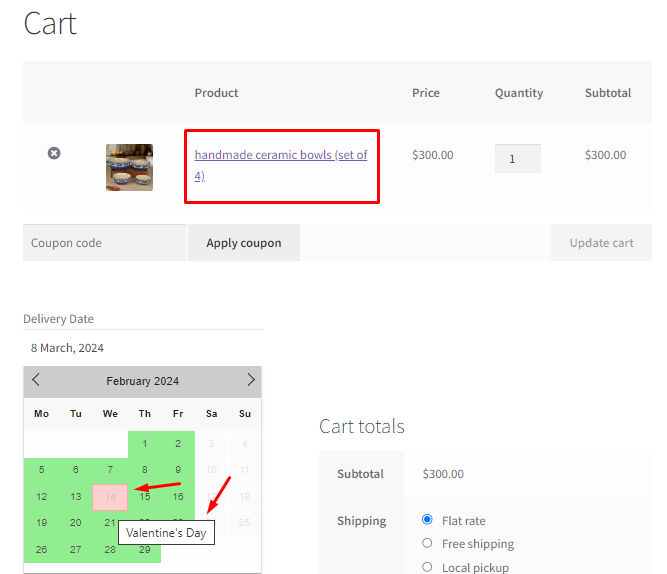Pick February 29 in the calendar
The height and width of the screenshot is (574, 667).
click(145, 550)
